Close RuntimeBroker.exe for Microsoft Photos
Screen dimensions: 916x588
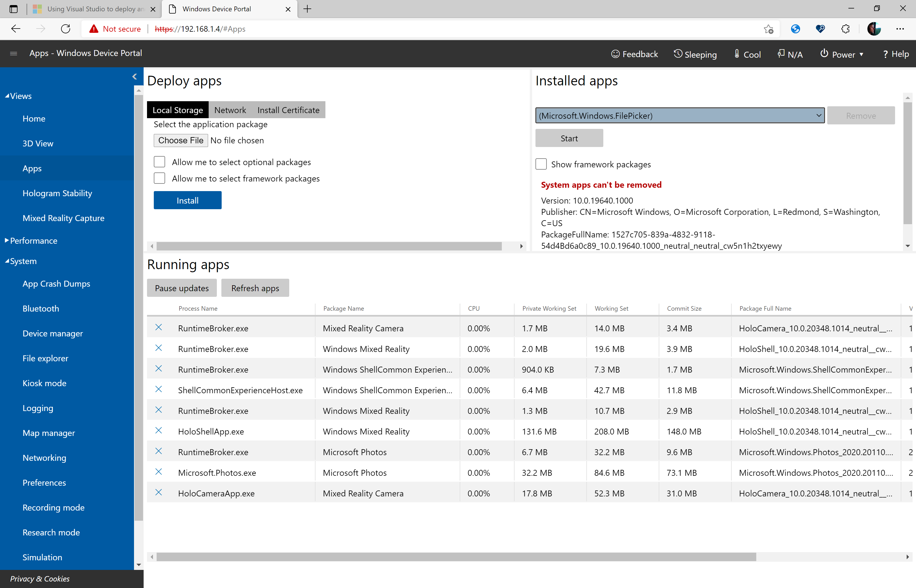coord(158,451)
